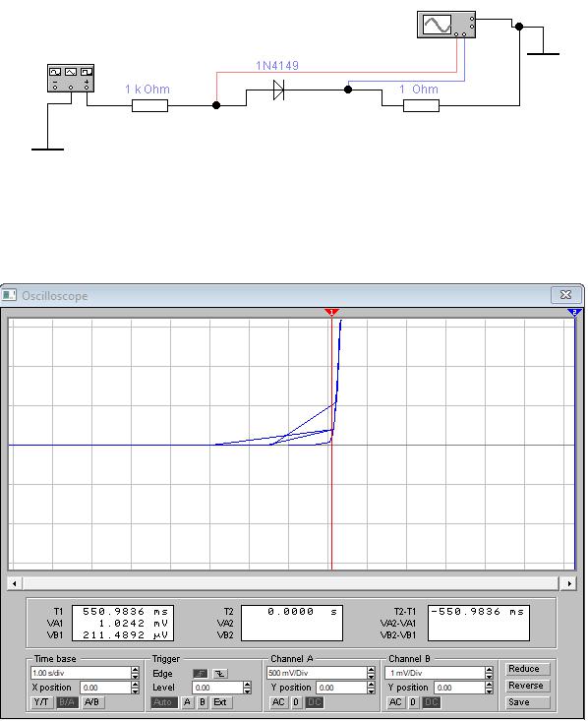Adjust the Time base s/div stepper

pyautogui.click(x=135, y=673)
